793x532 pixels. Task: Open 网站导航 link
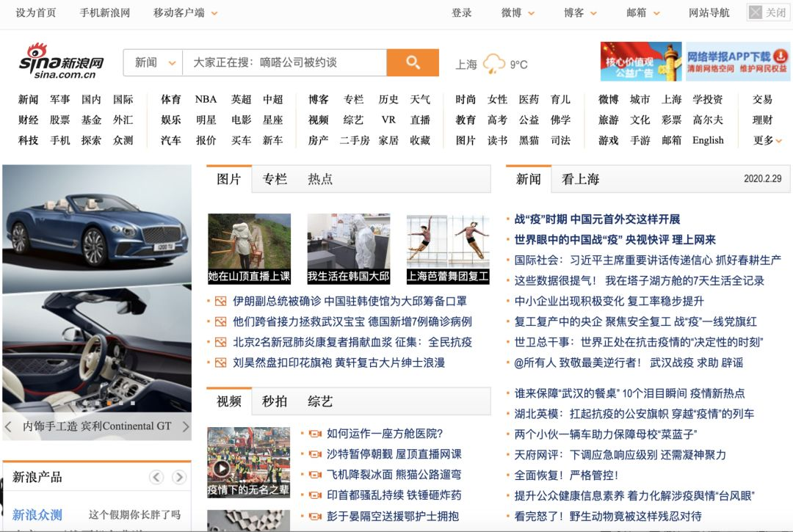coord(709,13)
